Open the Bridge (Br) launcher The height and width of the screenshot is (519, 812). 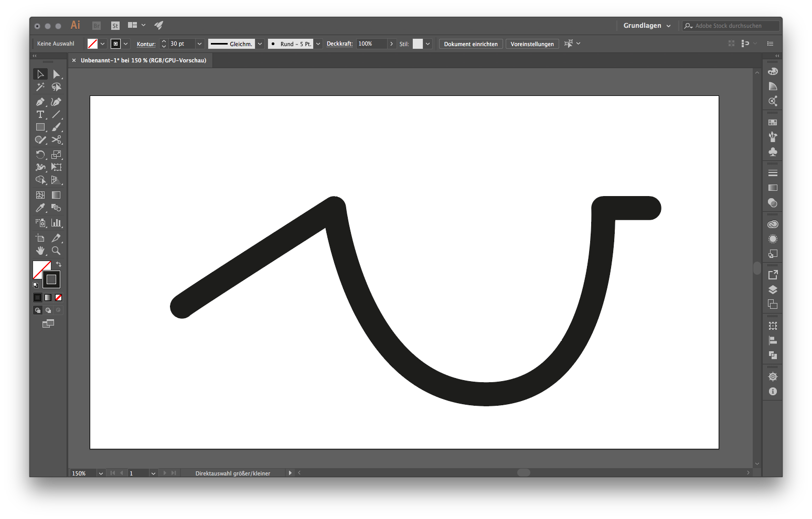97,26
